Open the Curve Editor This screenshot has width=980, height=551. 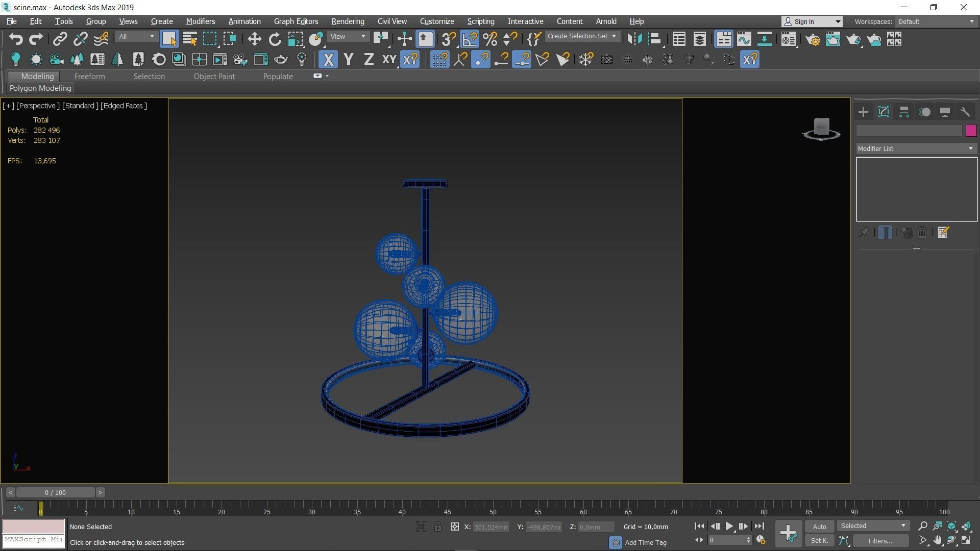tap(744, 39)
